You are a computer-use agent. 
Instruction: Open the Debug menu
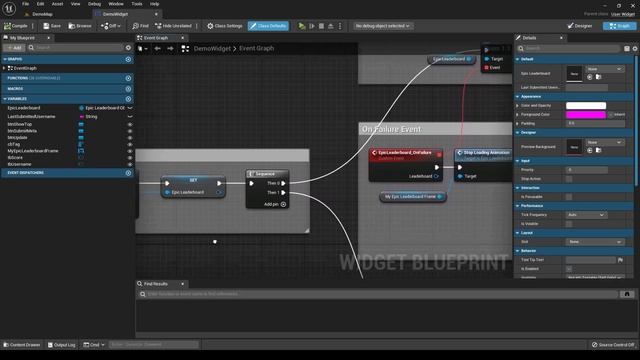94,4
